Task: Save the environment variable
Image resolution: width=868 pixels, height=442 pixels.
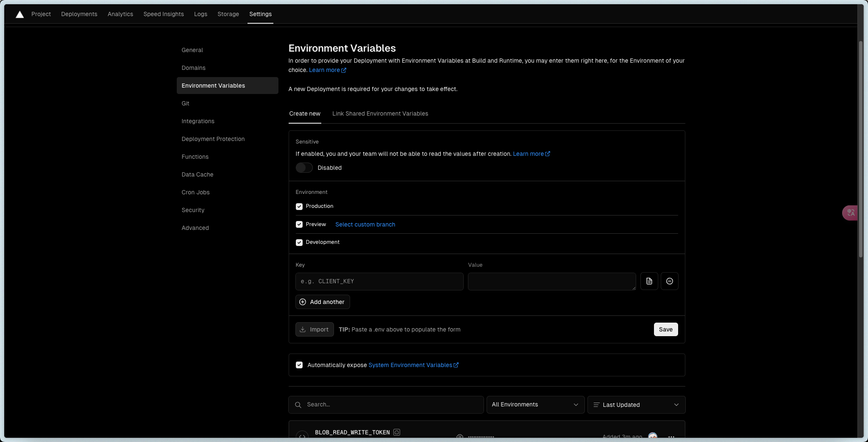Action: click(666, 329)
